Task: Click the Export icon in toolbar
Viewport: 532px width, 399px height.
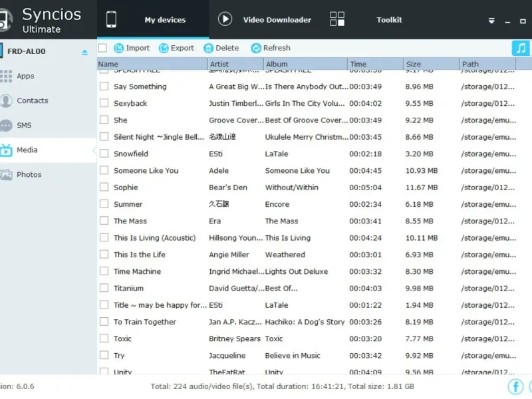Action: tap(164, 48)
